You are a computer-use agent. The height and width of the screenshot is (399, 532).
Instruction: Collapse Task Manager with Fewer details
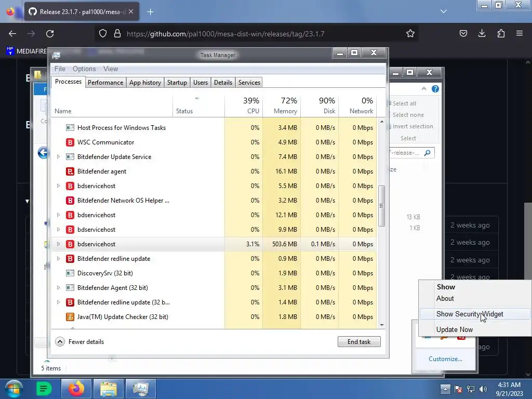pos(79,342)
